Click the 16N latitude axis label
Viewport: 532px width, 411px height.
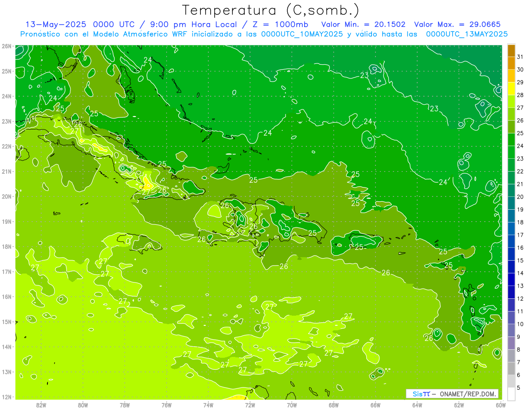pyautogui.click(x=6, y=297)
